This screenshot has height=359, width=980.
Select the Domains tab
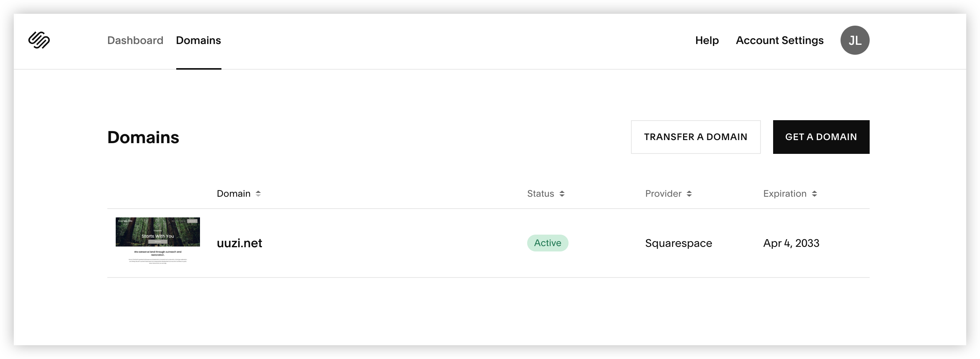(198, 40)
